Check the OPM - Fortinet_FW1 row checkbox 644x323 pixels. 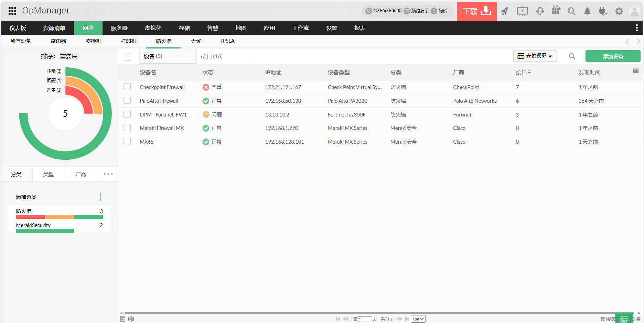[127, 114]
